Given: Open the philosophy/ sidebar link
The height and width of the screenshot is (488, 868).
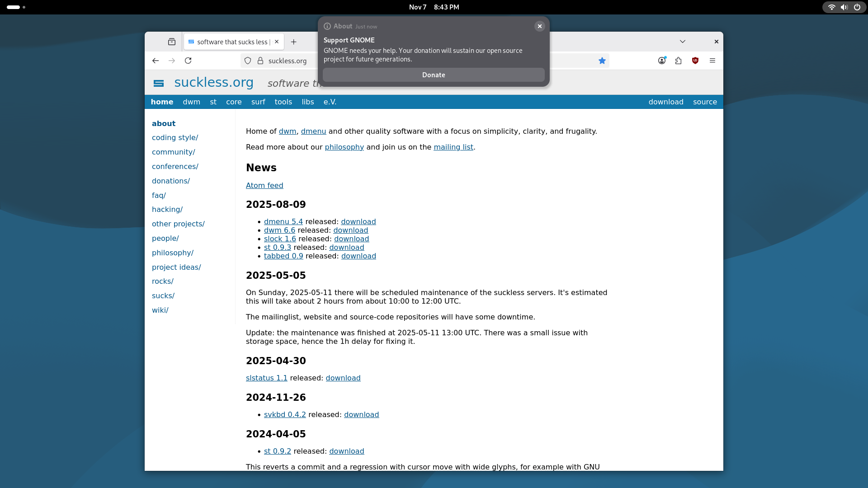Looking at the screenshot, I should [x=173, y=253].
